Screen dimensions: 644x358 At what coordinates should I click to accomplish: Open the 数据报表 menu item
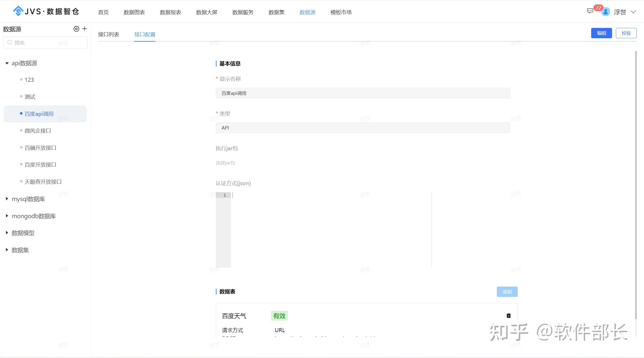coord(171,12)
